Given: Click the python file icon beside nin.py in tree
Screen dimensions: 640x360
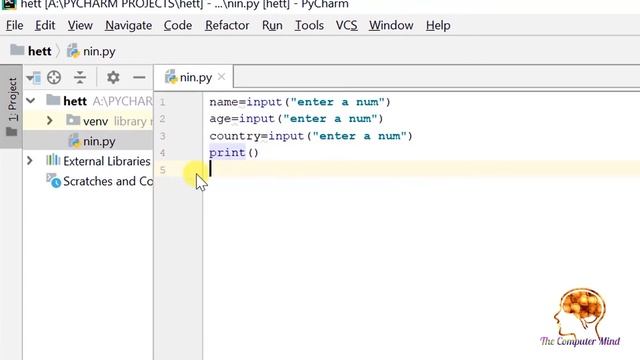Looking at the screenshot, I should tap(74, 141).
